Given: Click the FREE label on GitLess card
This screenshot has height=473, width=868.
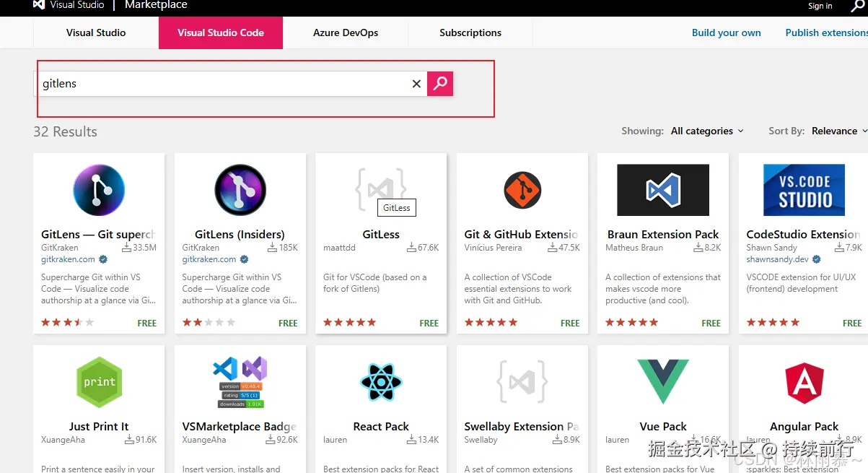Looking at the screenshot, I should [429, 323].
